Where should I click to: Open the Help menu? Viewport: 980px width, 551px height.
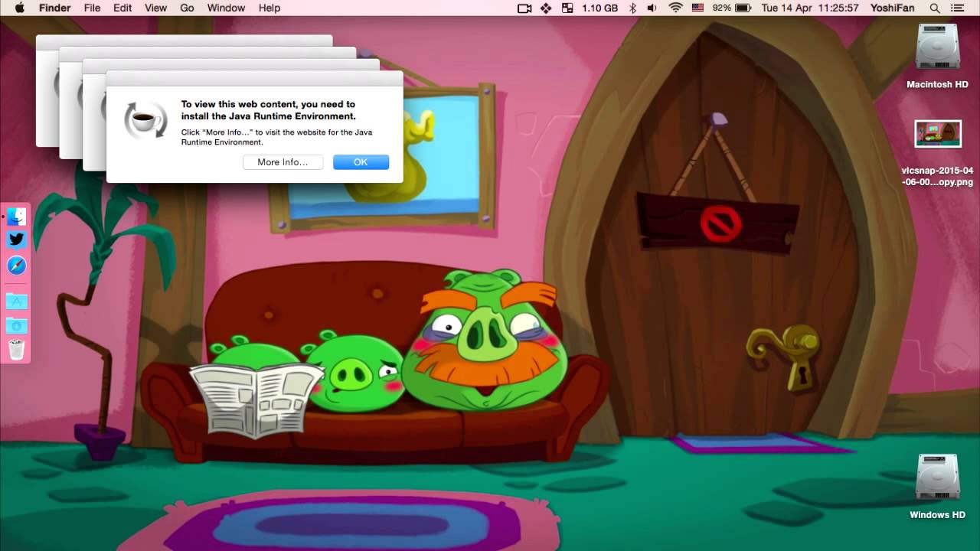pos(269,8)
